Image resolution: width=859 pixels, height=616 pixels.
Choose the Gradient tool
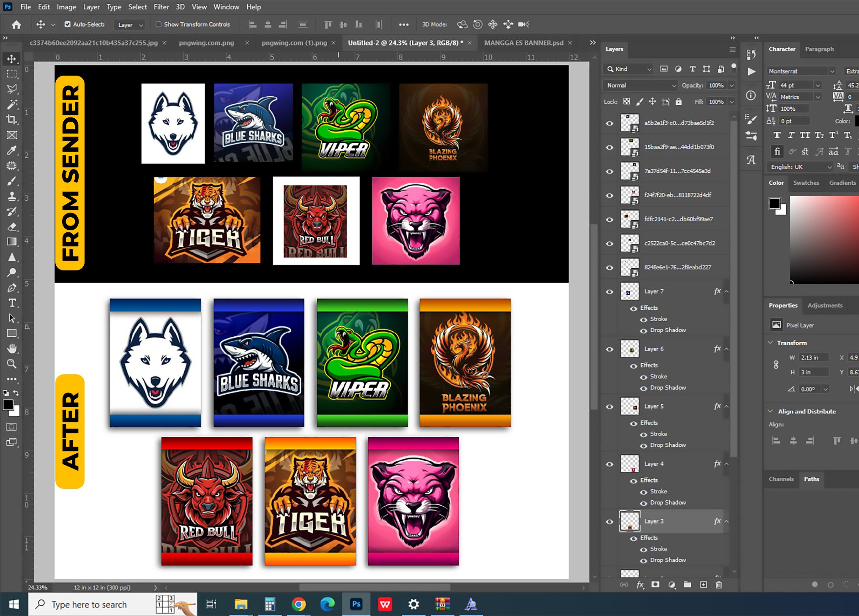[12, 242]
